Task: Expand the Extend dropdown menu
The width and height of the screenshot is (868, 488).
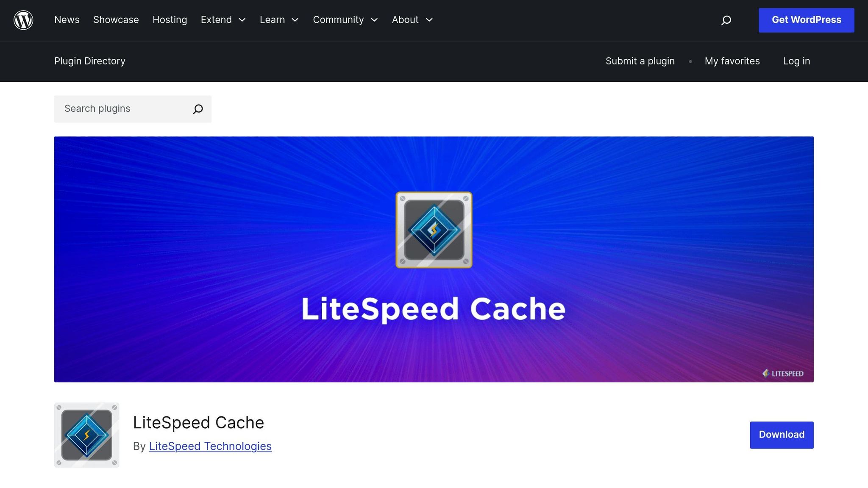Action: (x=223, y=20)
